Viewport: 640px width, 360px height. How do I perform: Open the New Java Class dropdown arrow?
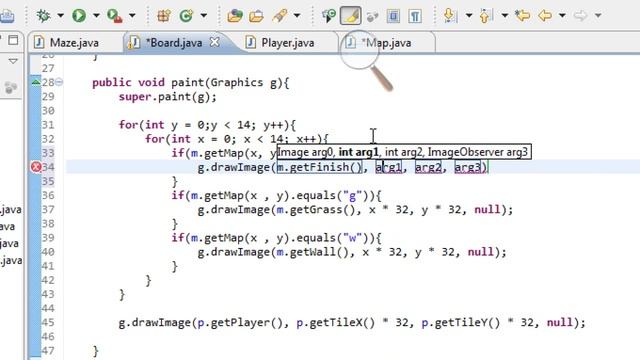click(x=203, y=16)
